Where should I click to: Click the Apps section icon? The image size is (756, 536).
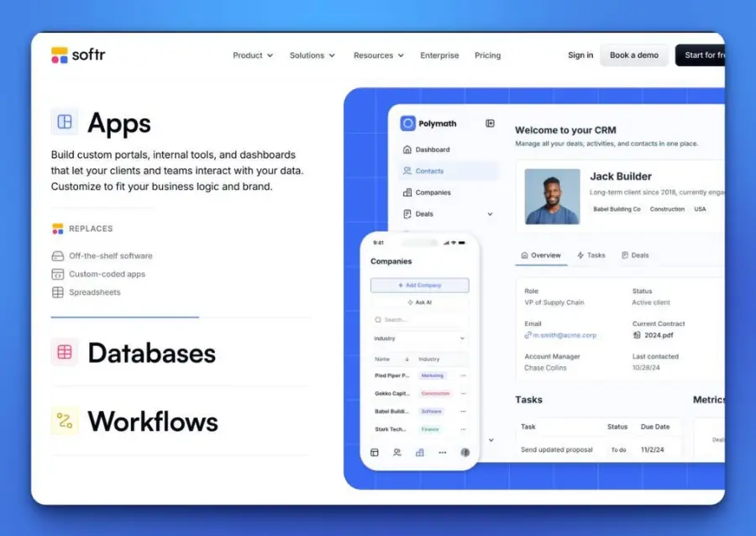tap(65, 122)
